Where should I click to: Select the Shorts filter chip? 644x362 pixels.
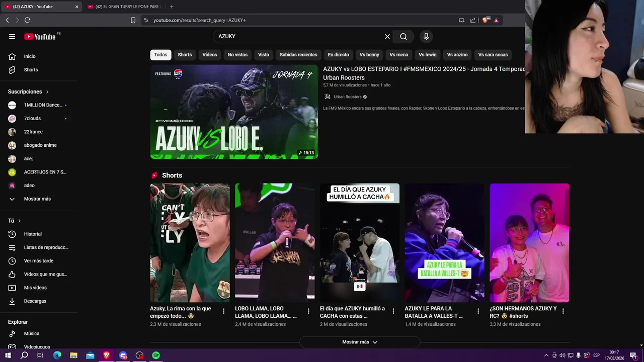tap(185, 55)
